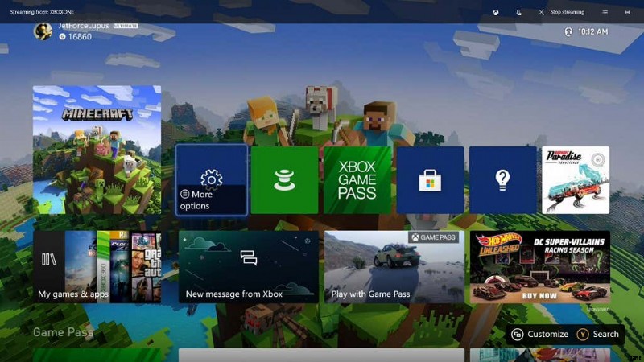Select the Game Pass section heading
This screenshot has width=644, height=362.
64,332
